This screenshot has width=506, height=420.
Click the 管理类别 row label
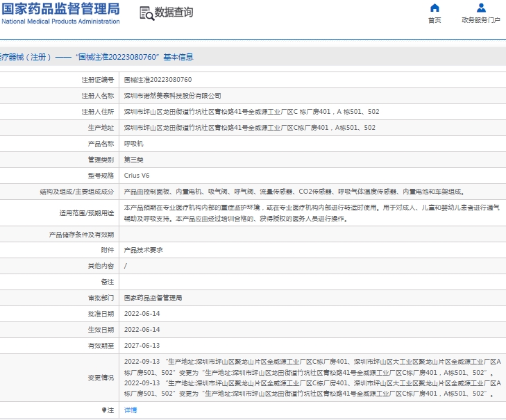(x=101, y=160)
